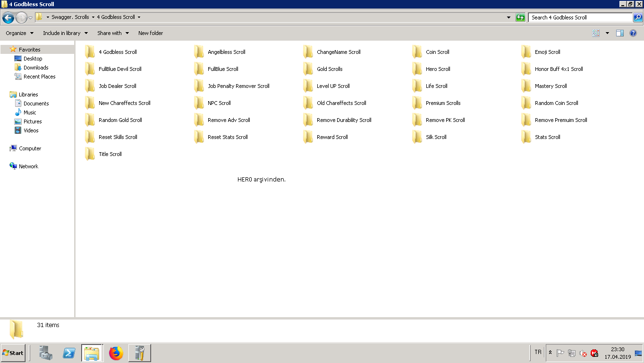Screen dimensions: 644x363
Task: Select the Job Penalty Remover Scroll folder icon
Action: pyautogui.click(x=199, y=86)
